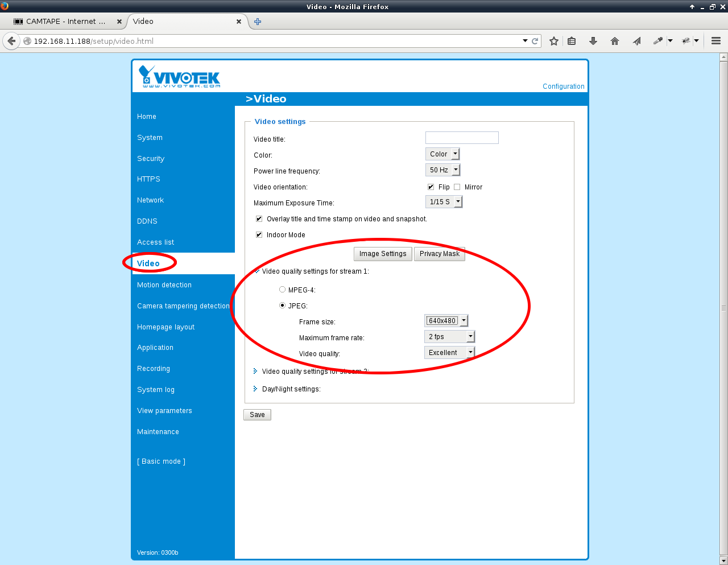Image resolution: width=728 pixels, height=565 pixels.
Task: Close the Video tab
Action: (239, 22)
